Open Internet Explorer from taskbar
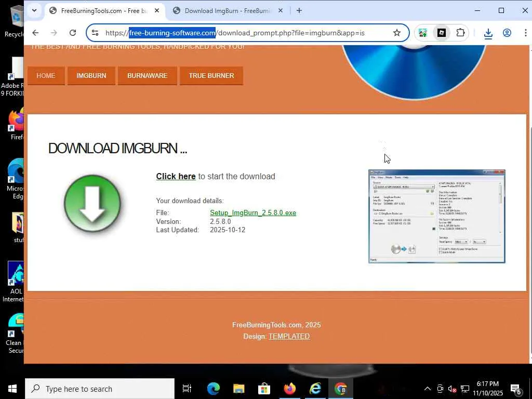Image resolution: width=532 pixels, height=399 pixels. click(315, 389)
